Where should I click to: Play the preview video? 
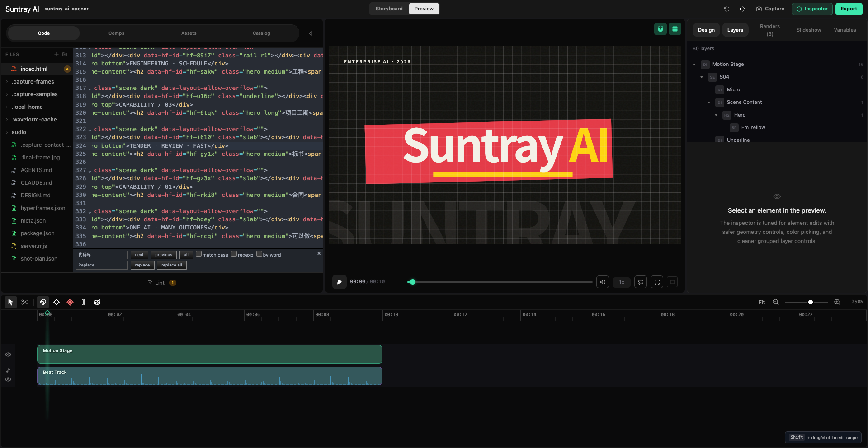point(340,282)
